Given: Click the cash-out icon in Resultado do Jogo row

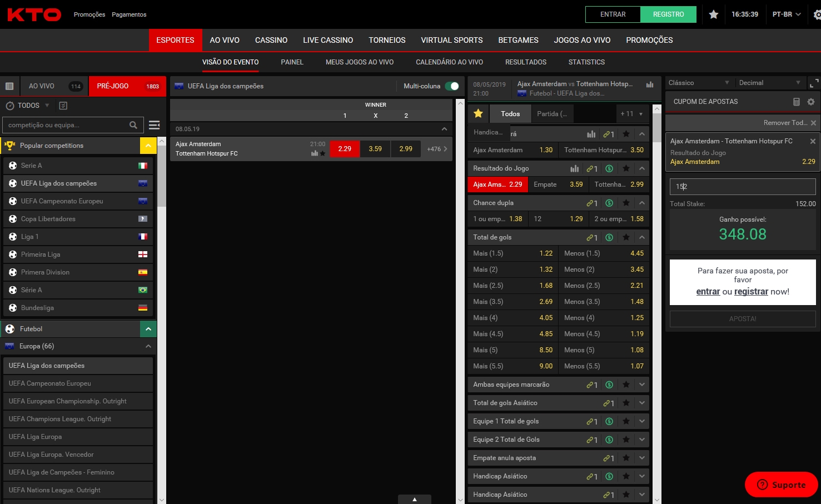Looking at the screenshot, I should coord(609,168).
